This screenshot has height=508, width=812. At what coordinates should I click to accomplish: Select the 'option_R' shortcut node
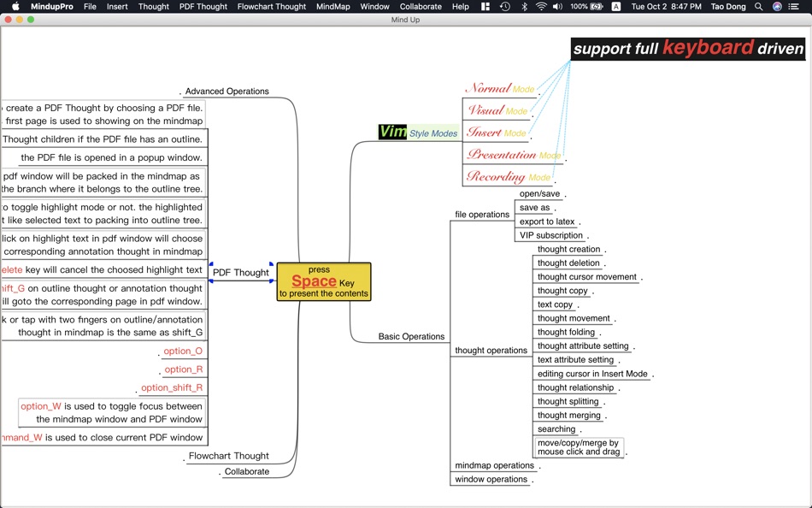[183, 369]
